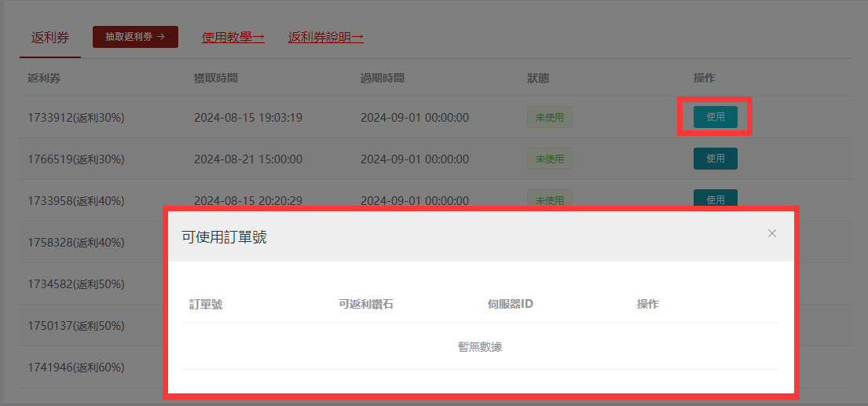Open the 返利券說明 link

click(x=325, y=38)
